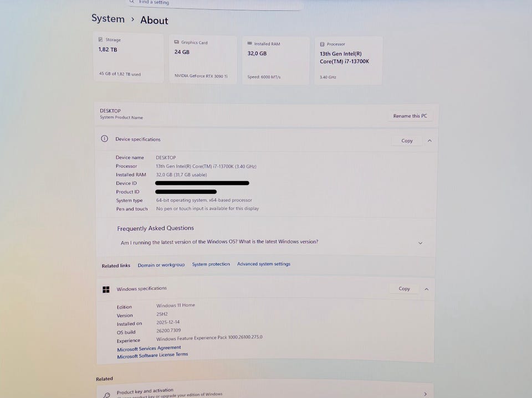
Task: Click the search magnifier icon
Action: [132, 1]
